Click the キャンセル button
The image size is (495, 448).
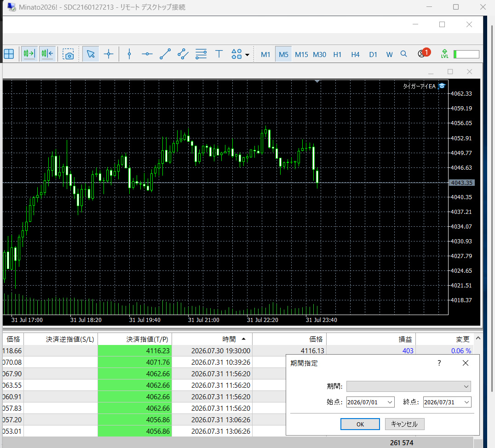pyautogui.click(x=404, y=424)
